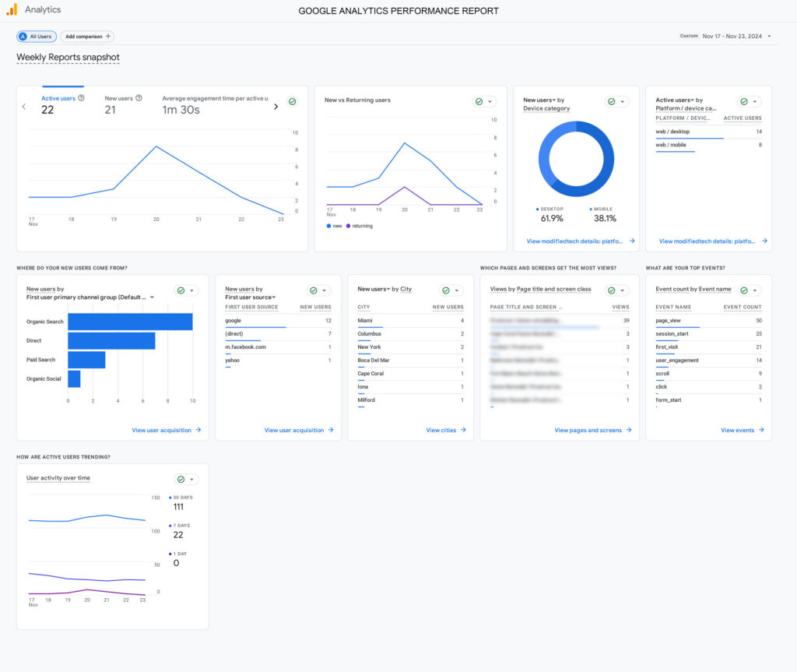Click the green check icon on Active users card
The height and width of the screenshot is (672, 797).
tap(293, 102)
